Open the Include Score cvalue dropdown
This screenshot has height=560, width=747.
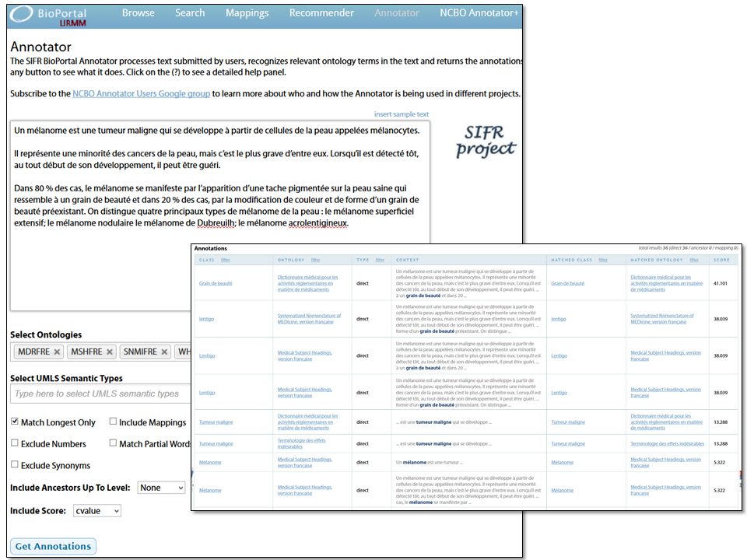click(x=97, y=511)
